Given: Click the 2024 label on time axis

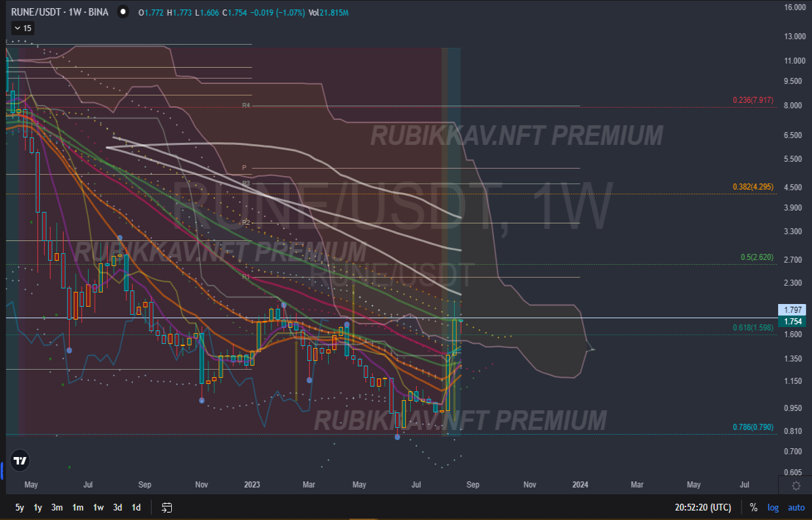Looking at the screenshot, I should [580, 485].
